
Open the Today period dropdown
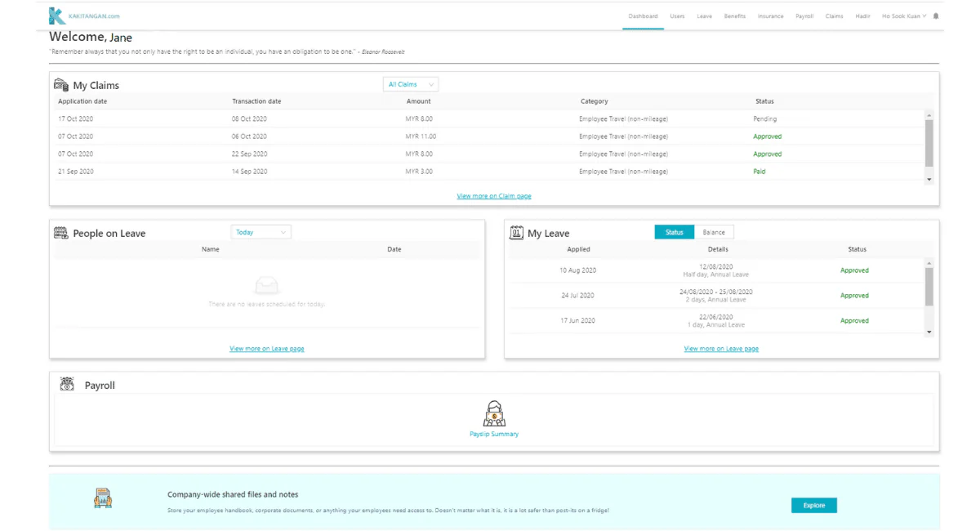(x=261, y=232)
